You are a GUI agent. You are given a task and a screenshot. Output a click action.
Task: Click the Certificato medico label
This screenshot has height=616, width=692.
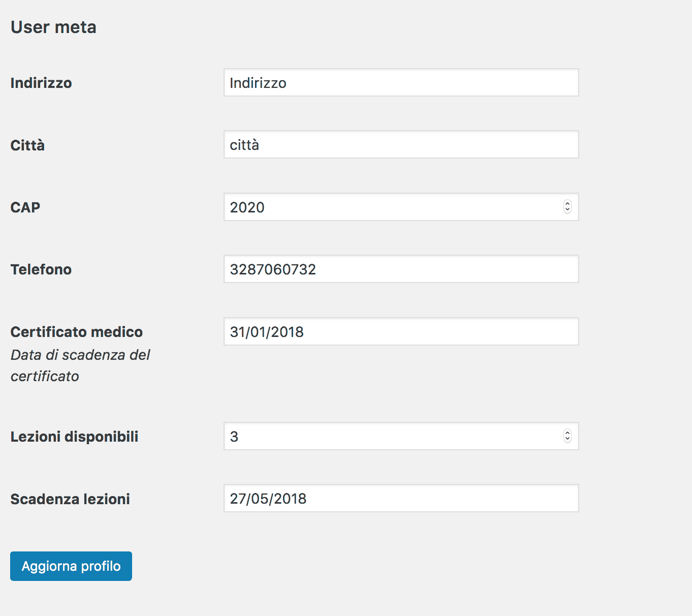(x=77, y=332)
